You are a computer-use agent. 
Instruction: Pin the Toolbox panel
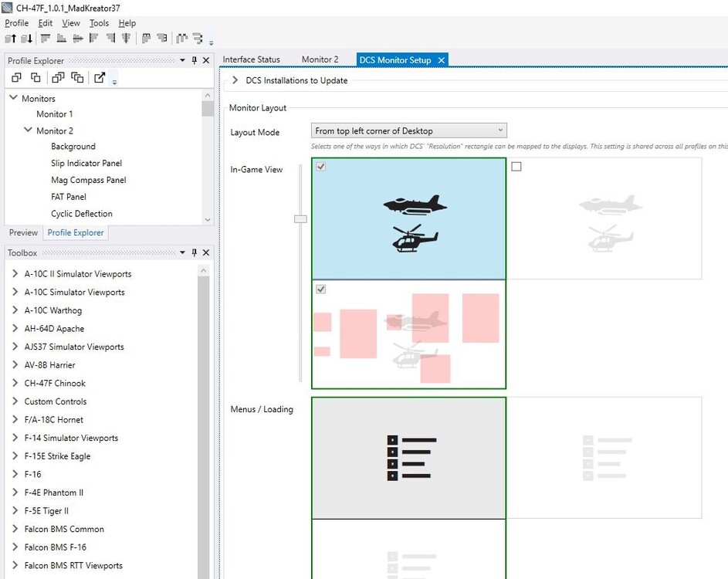[195, 252]
